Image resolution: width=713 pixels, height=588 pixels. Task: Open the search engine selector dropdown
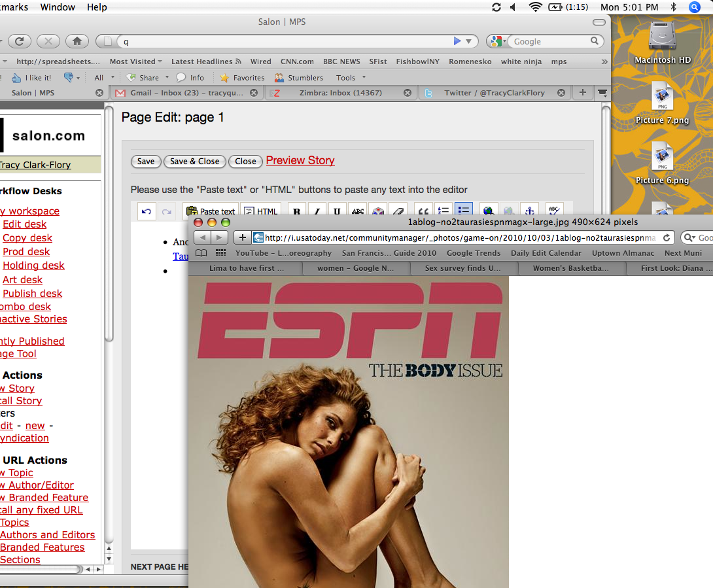pyautogui.click(x=499, y=41)
